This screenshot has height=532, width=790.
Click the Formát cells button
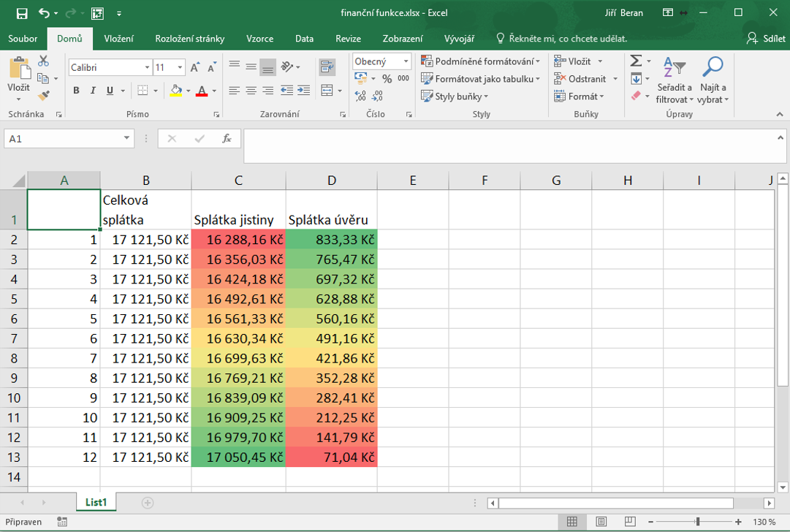point(580,96)
